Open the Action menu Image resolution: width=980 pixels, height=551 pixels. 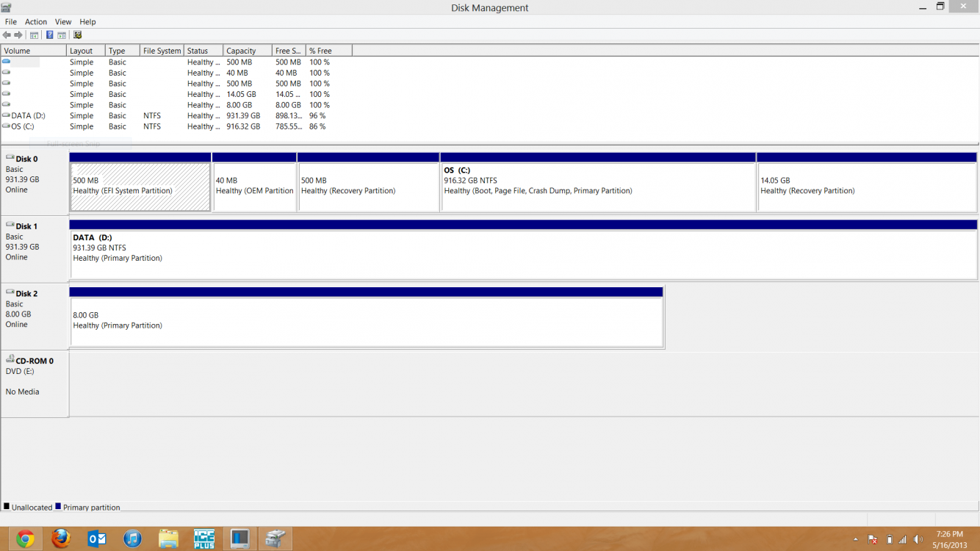(36, 22)
